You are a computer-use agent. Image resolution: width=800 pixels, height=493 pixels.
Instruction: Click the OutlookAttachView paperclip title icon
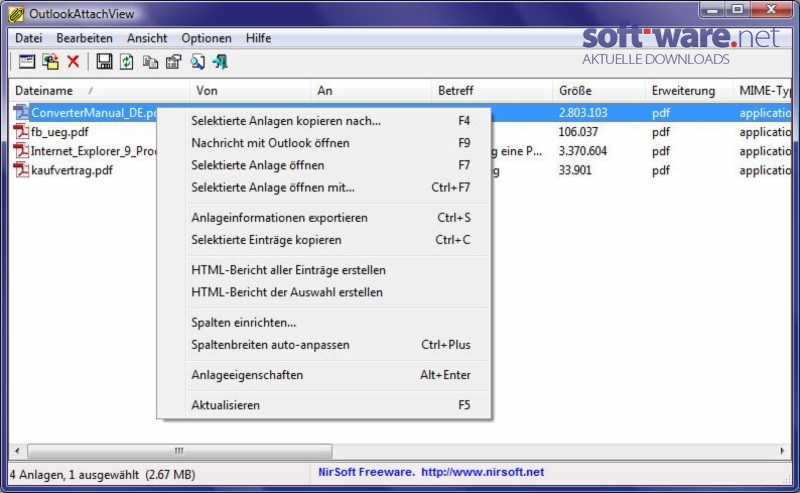tap(16, 14)
